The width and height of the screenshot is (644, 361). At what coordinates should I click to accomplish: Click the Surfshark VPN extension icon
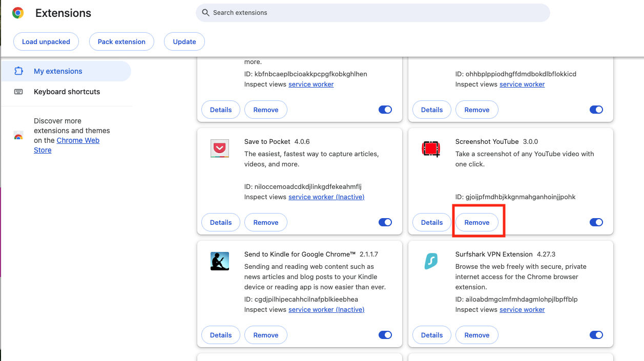click(431, 261)
